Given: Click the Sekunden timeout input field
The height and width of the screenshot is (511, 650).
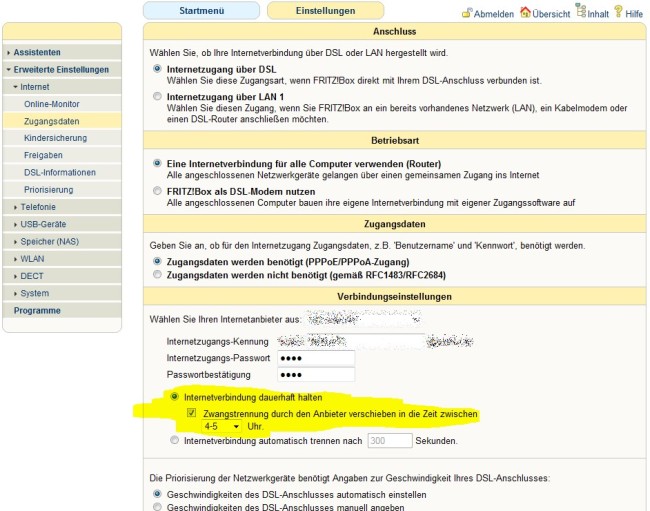Looking at the screenshot, I should click(x=389, y=440).
